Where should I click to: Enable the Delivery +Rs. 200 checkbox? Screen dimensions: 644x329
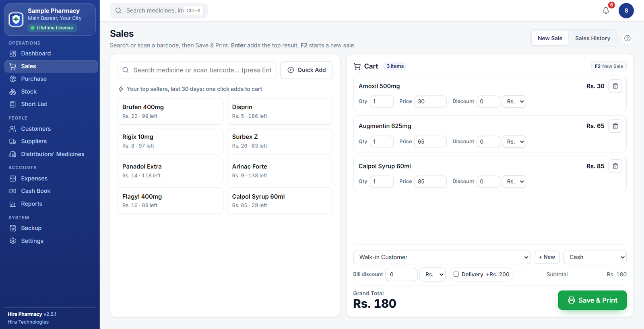pos(456,274)
